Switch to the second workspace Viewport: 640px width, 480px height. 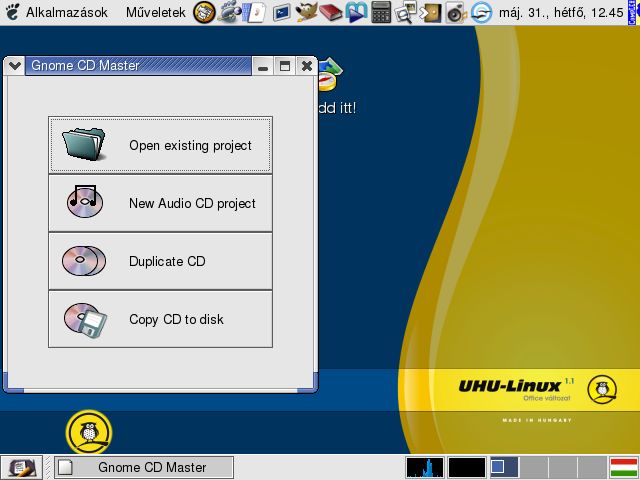click(533, 467)
